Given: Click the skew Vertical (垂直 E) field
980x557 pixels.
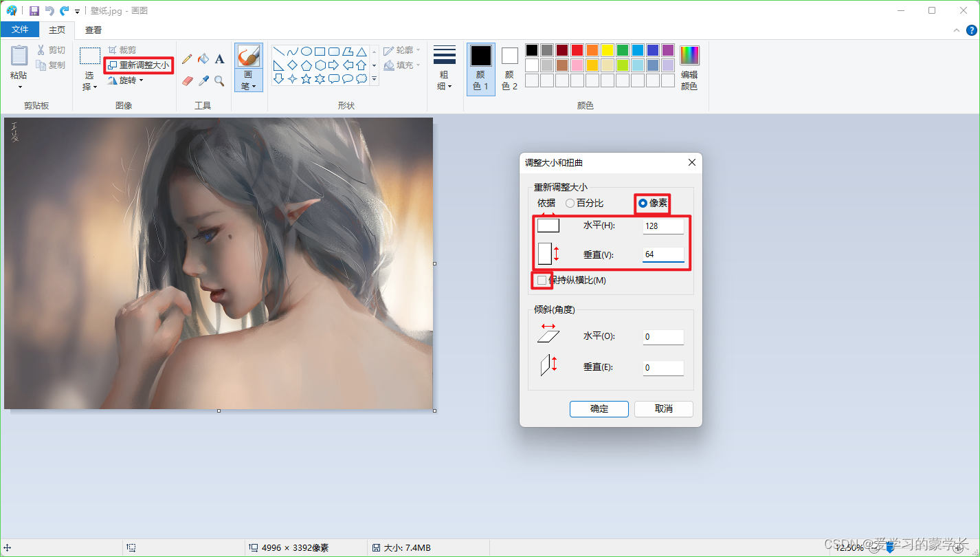Looking at the screenshot, I should tap(663, 368).
